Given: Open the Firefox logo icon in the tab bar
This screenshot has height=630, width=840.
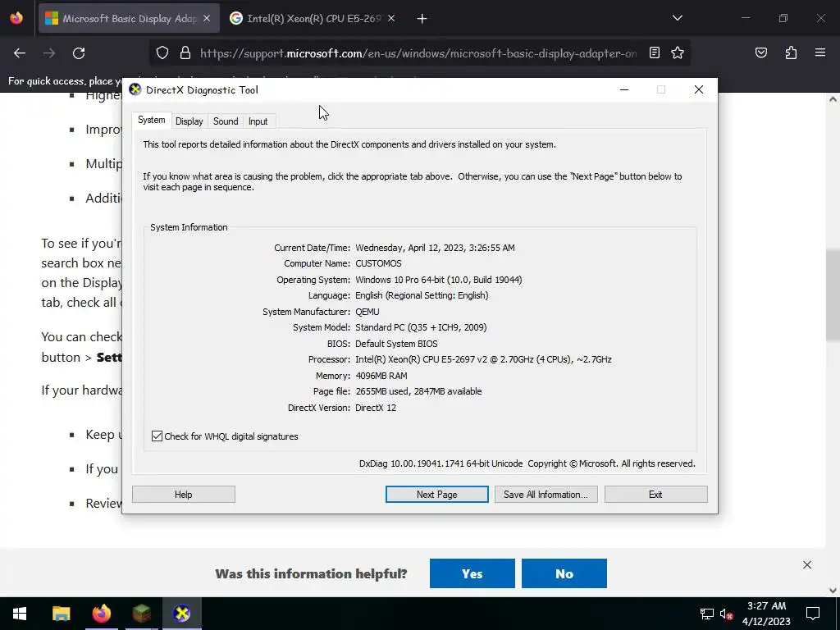Looking at the screenshot, I should pos(16,18).
